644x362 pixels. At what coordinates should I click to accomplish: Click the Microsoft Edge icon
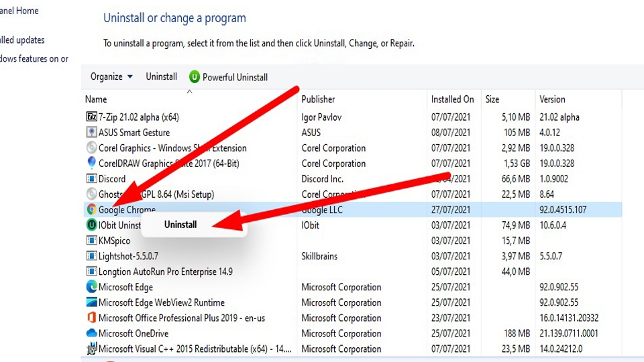pyautogui.click(x=91, y=287)
